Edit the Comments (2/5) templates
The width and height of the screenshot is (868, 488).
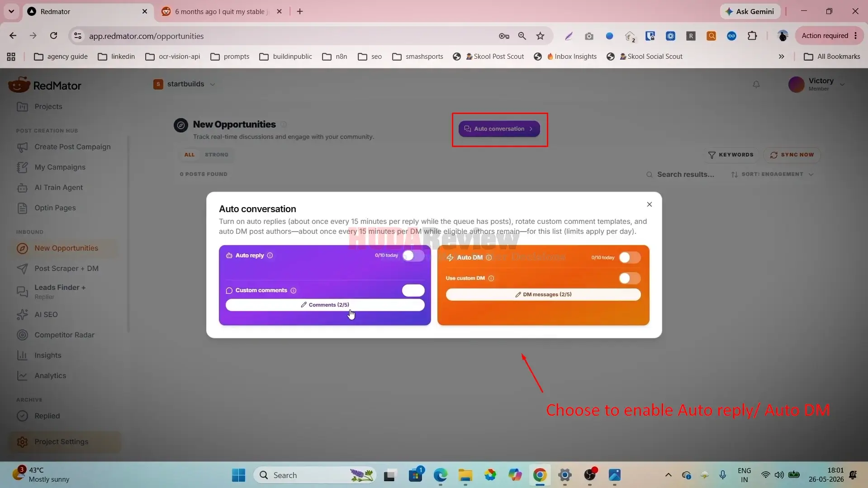[325, 305]
